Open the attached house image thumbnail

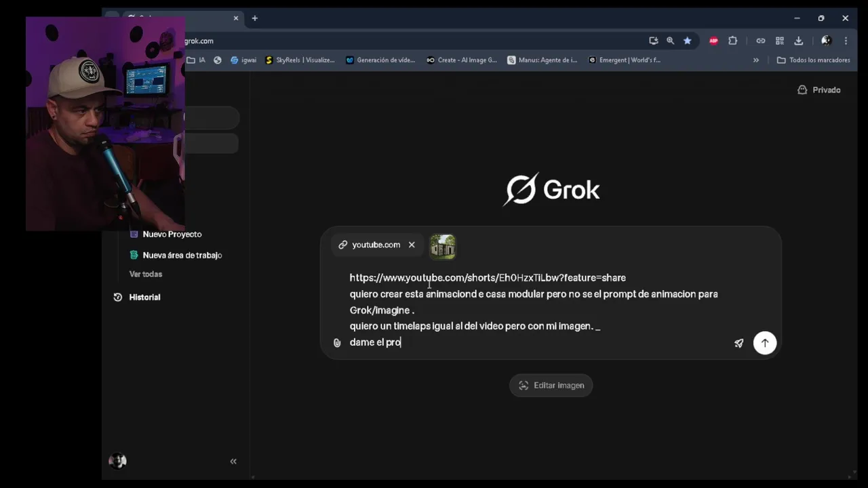coord(443,247)
